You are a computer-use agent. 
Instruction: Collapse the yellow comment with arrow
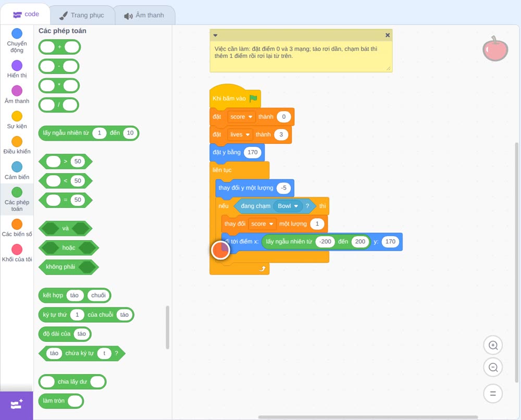[x=215, y=35]
